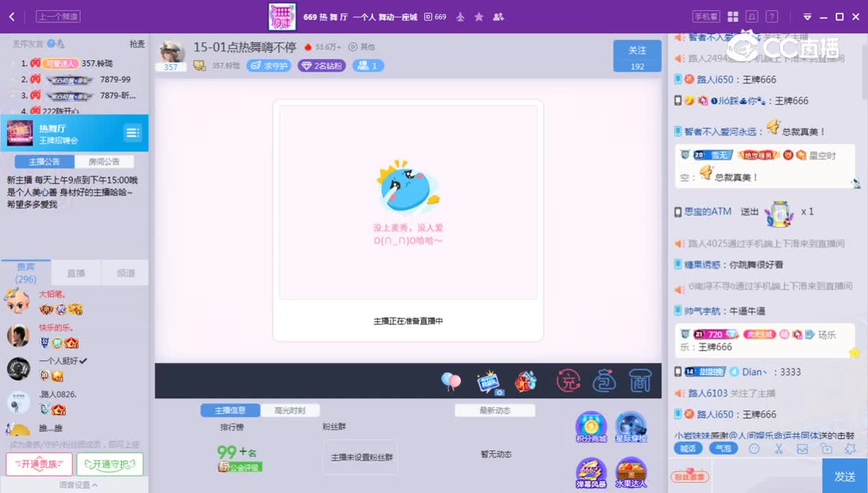Click 开通守护 button
Viewport: 868px width, 493px height.
(x=110, y=464)
